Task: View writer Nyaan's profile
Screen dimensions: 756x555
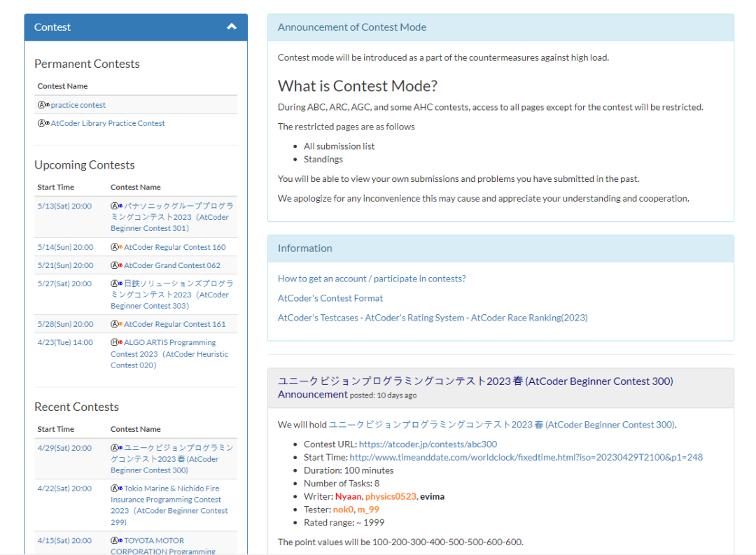Action: point(348,496)
